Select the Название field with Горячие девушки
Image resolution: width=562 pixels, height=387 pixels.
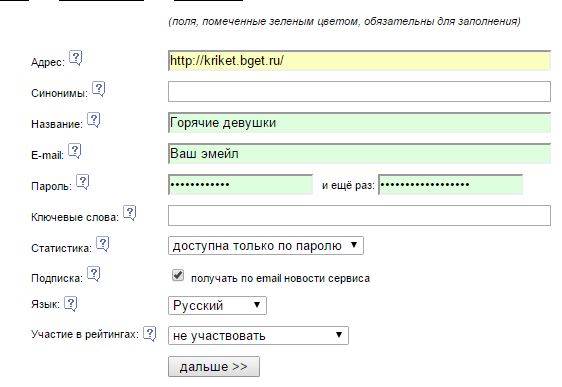pos(359,123)
